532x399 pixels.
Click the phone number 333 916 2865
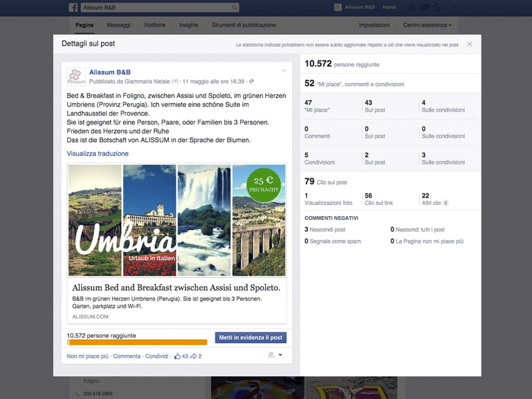coord(98,394)
